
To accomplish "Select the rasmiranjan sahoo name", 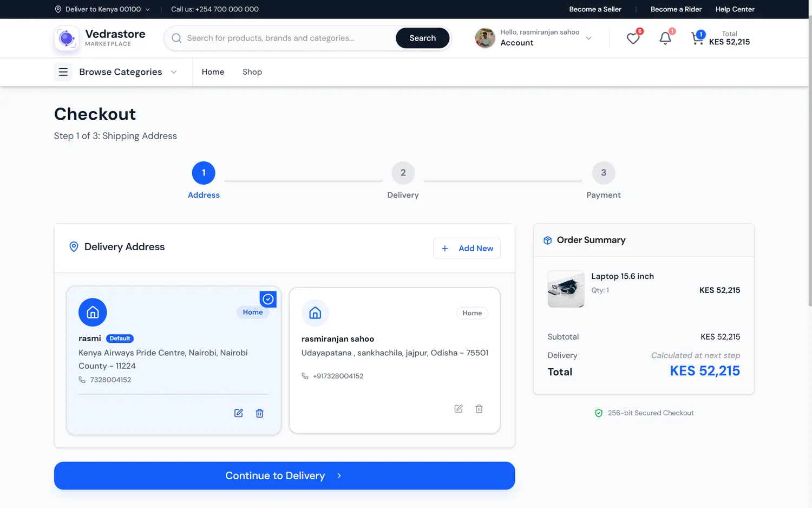I will (338, 339).
